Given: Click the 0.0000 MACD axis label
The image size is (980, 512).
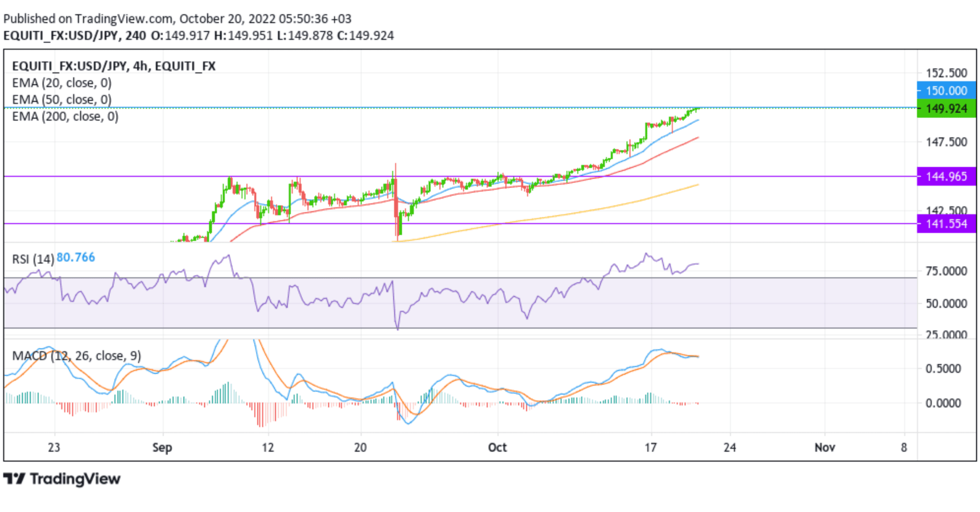Looking at the screenshot, I should click(x=943, y=403).
